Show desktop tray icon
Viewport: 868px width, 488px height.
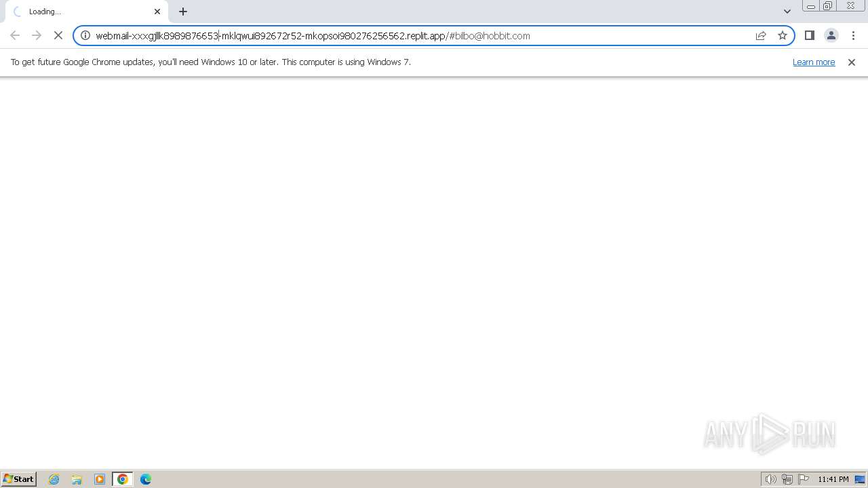coord(860,479)
